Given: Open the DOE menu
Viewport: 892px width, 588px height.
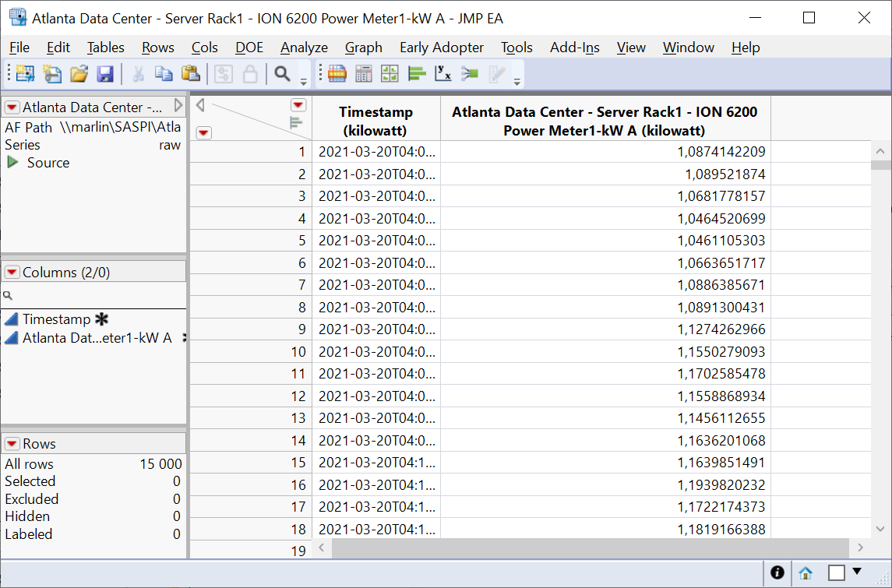Looking at the screenshot, I should [249, 48].
